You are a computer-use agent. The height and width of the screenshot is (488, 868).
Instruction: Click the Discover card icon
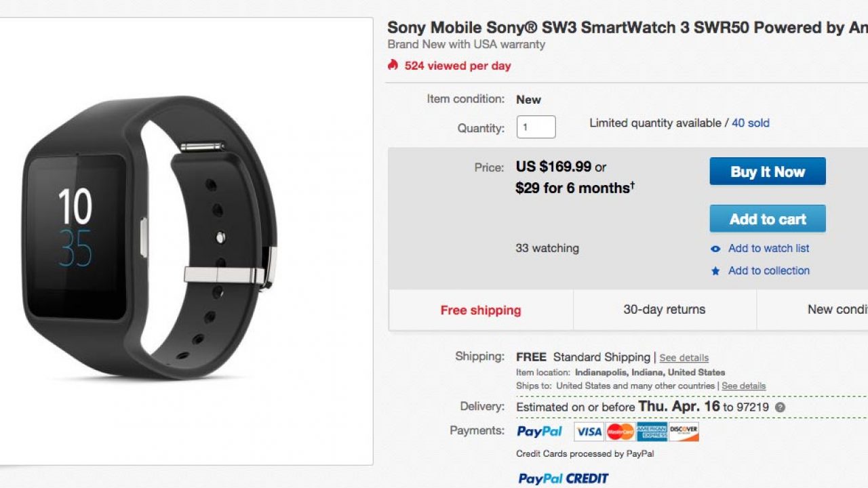684,432
